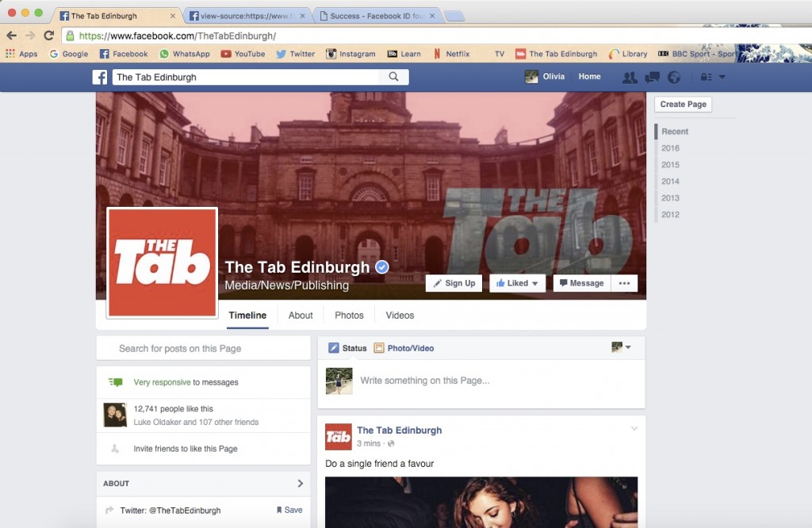Select the Photo/Video composer tab
The width and height of the screenshot is (812, 528).
(x=404, y=348)
